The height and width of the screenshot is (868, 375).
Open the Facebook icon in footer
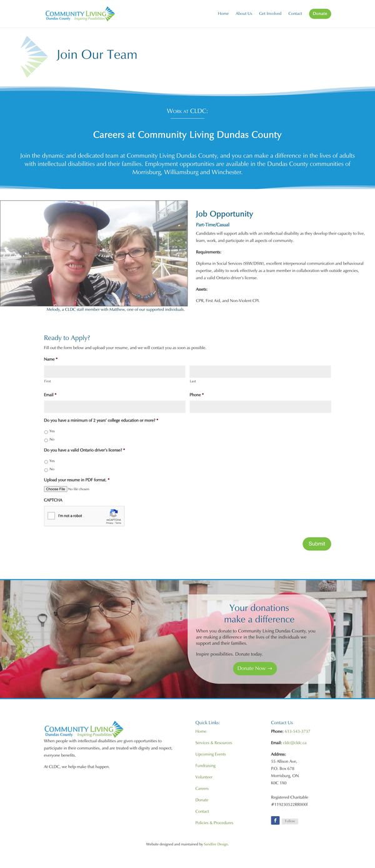click(275, 820)
